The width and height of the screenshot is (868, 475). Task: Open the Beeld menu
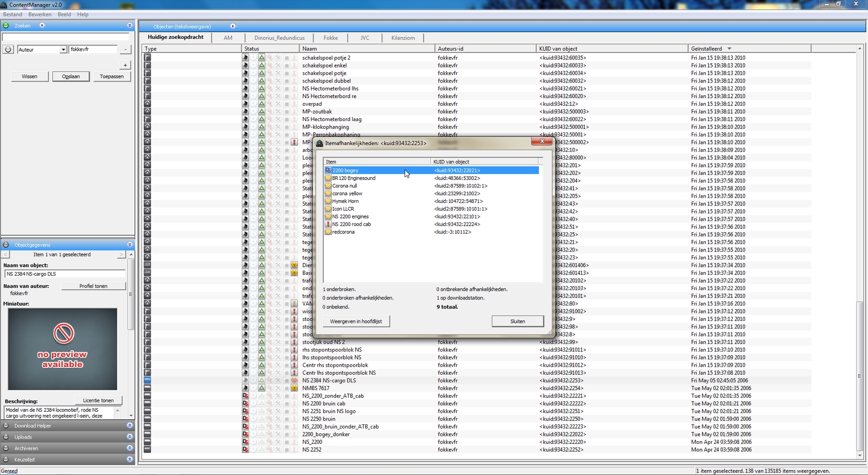[x=64, y=14]
